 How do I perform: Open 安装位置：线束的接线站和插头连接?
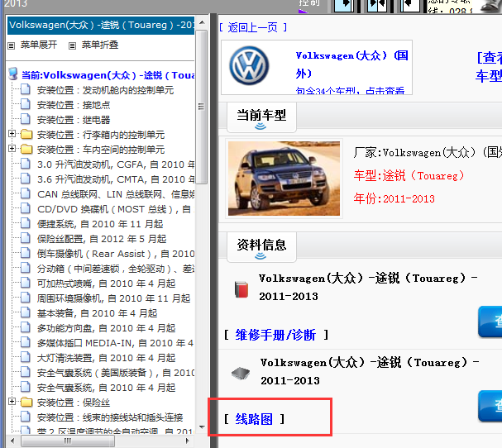pyautogui.click(x=110, y=417)
